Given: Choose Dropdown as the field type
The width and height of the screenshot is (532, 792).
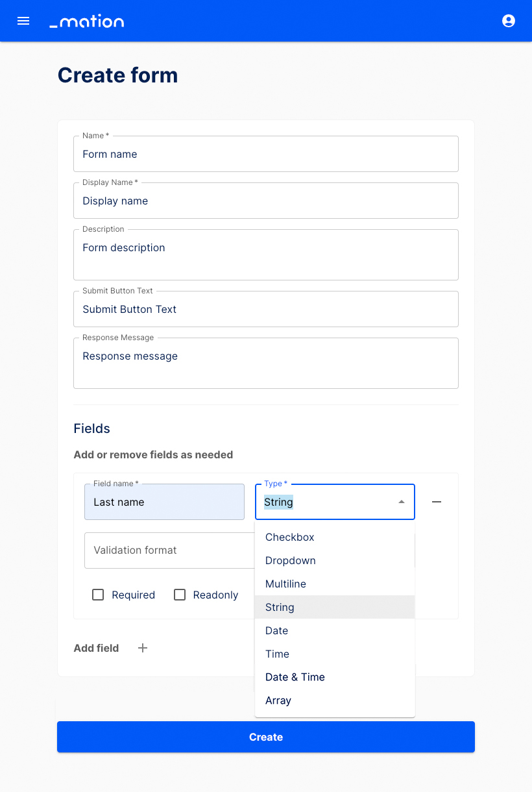Looking at the screenshot, I should click(x=290, y=560).
